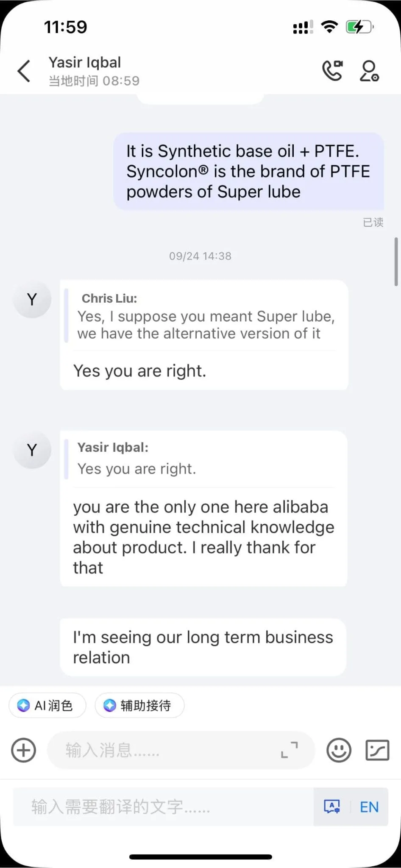
Task: Start a voice or video call
Action: [x=332, y=70]
